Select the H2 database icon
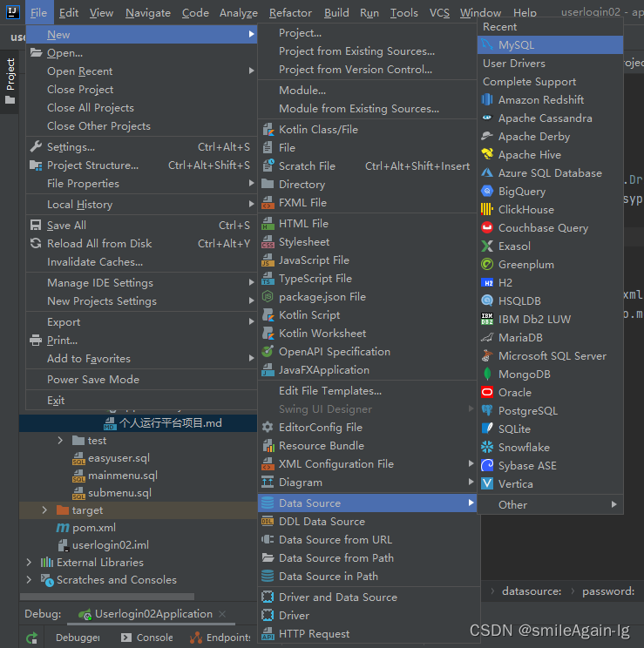644x648 pixels. pos(487,282)
